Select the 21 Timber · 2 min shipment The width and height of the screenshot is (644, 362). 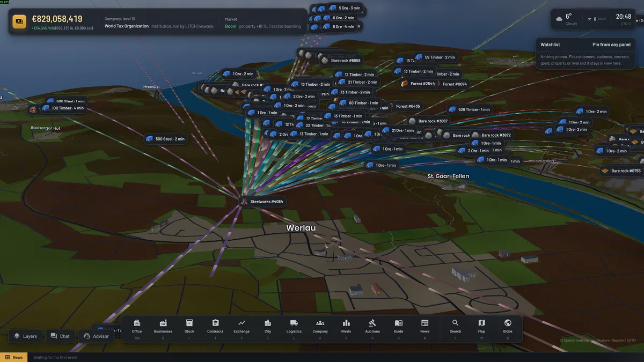(x=358, y=82)
